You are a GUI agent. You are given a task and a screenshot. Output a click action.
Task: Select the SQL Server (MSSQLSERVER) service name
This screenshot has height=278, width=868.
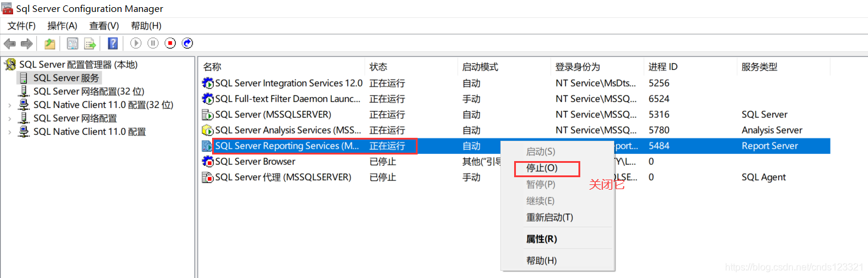273,115
